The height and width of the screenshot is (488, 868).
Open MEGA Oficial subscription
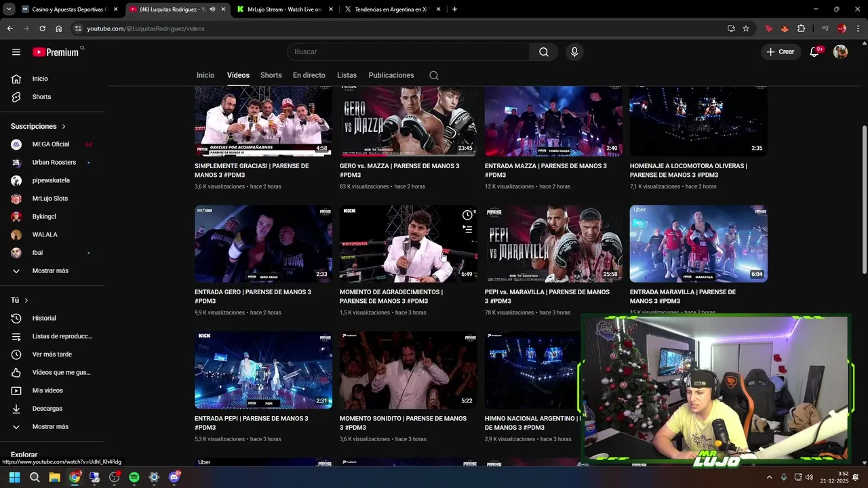[52, 144]
